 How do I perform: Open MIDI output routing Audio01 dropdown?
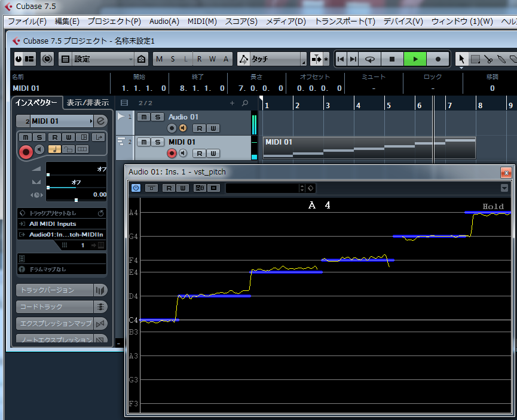point(62,234)
